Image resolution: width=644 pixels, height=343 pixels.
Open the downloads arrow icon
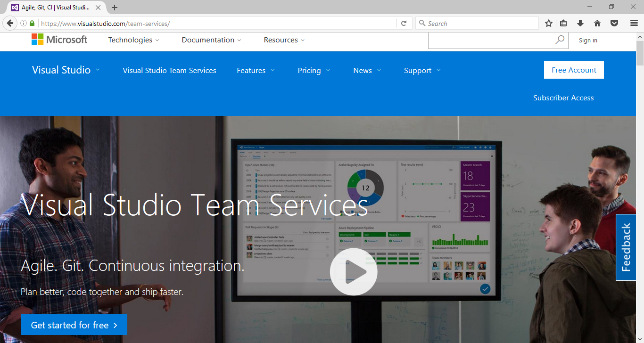click(x=580, y=23)
